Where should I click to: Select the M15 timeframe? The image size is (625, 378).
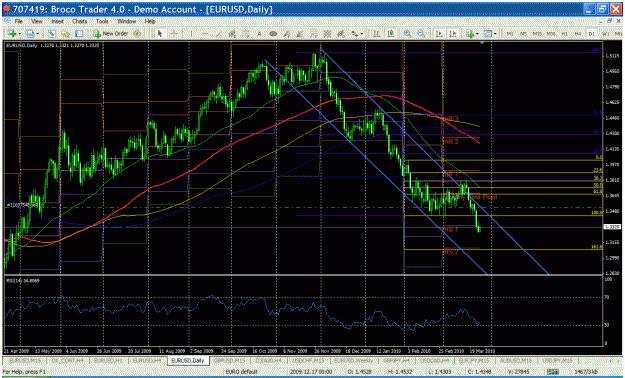click(537, 34)
